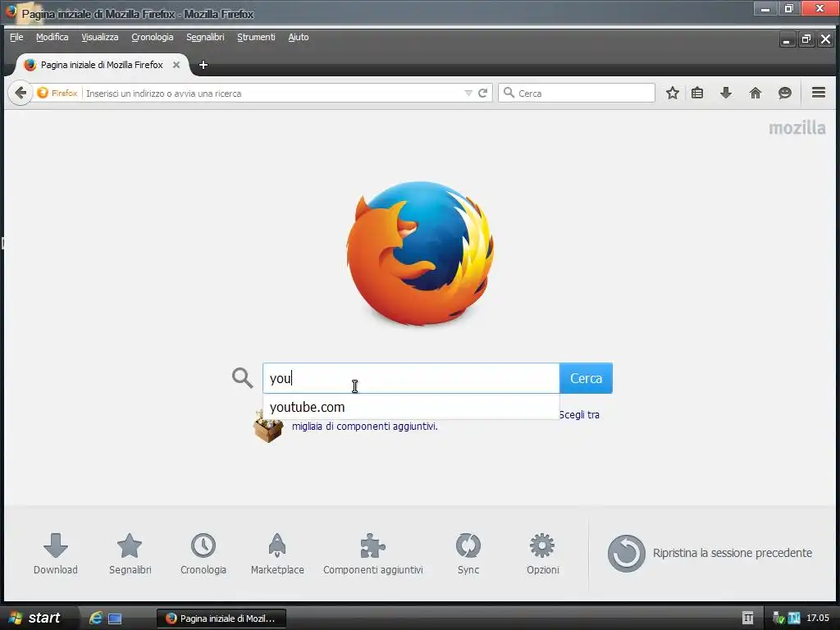Click Ripristina la sessione precedente
The image size is (840, 630).
(x=710, y=553)
